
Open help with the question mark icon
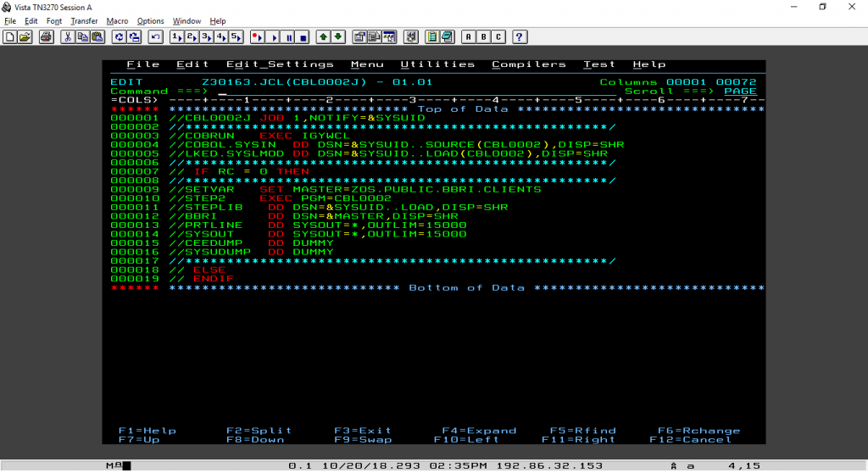point(520,37)
